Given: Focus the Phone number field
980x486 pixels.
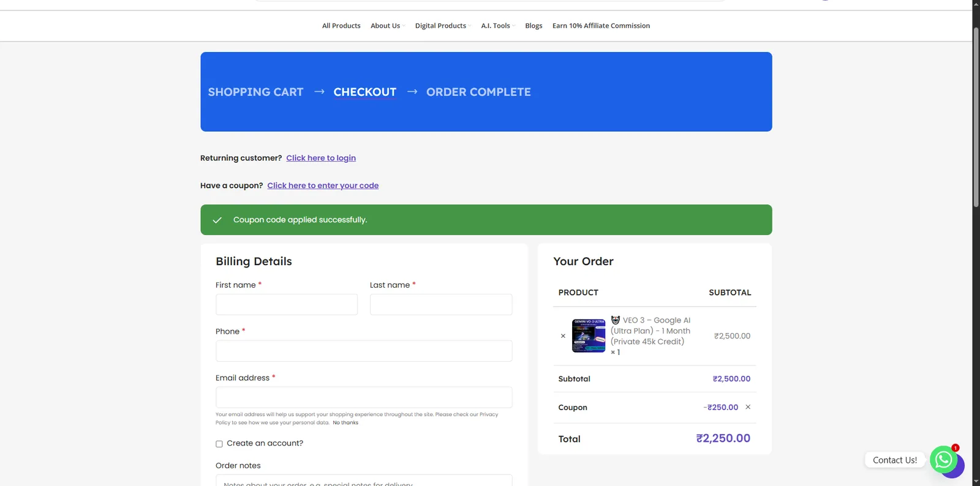Looking at the screenshot, I should [364, 351].
